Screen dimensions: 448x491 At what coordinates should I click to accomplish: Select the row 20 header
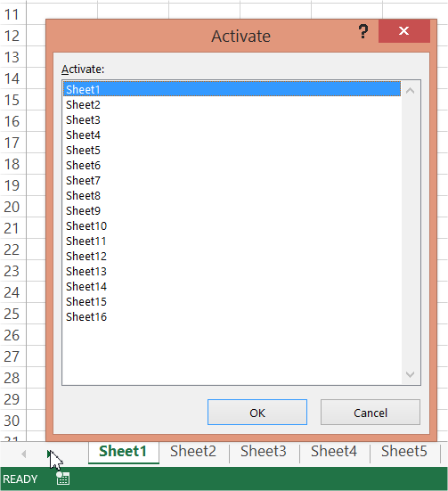[12, 207]
